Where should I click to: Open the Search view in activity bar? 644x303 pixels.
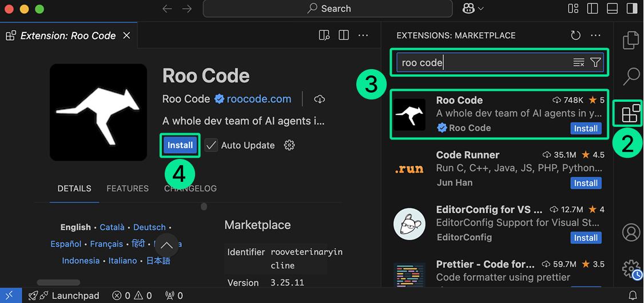[631, 75]
